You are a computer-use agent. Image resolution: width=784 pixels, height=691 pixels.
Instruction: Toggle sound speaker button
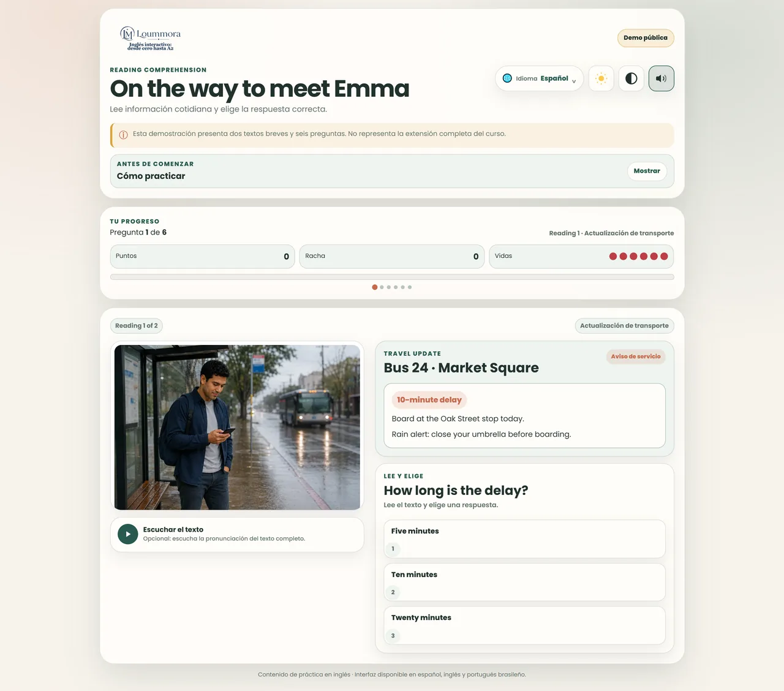pos(661,78)
